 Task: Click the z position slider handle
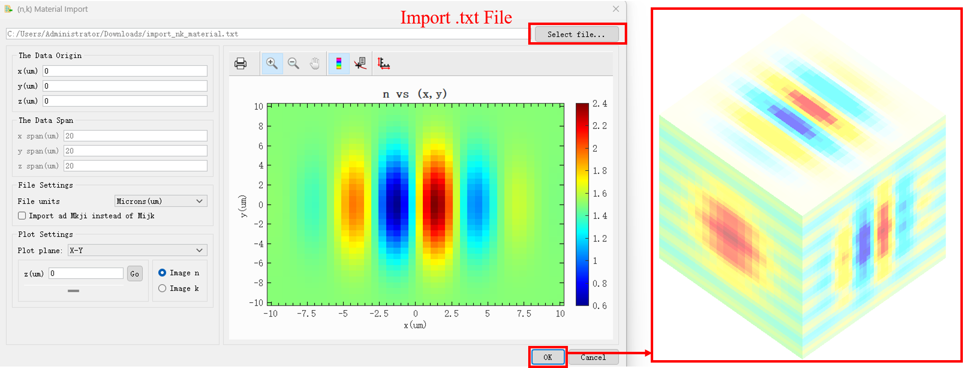click(x=73, y=291)
